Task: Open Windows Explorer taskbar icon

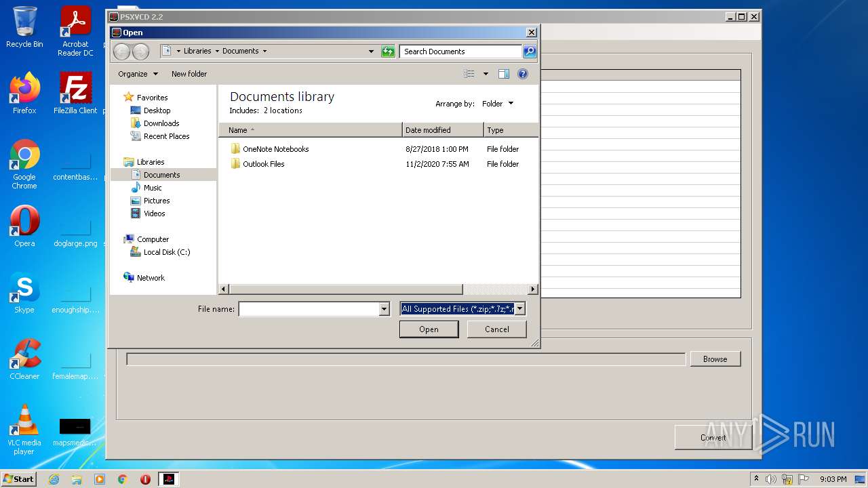Action: (x=77, y=479)
